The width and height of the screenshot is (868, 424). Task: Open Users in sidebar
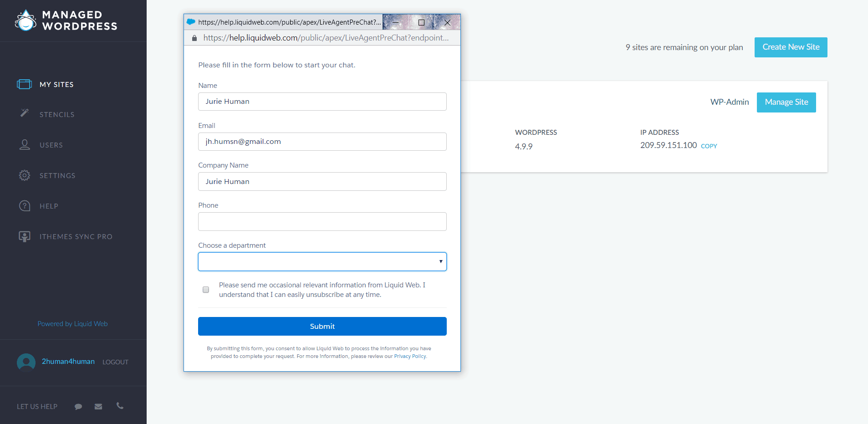pos(51,145)
